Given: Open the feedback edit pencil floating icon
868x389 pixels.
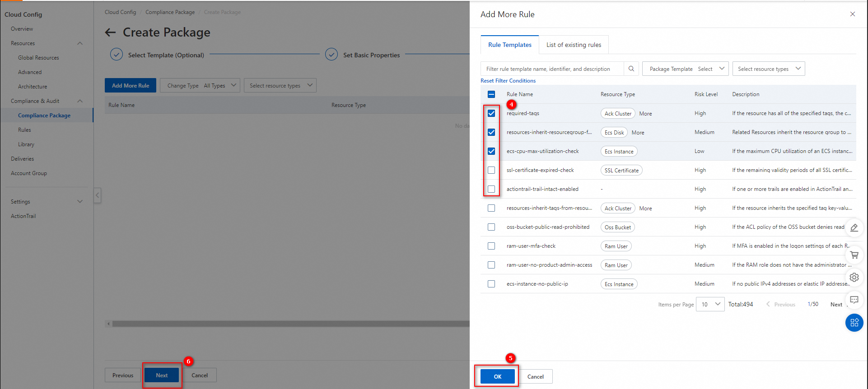Looking at the screenshot, I should click(x=854, y=228).
